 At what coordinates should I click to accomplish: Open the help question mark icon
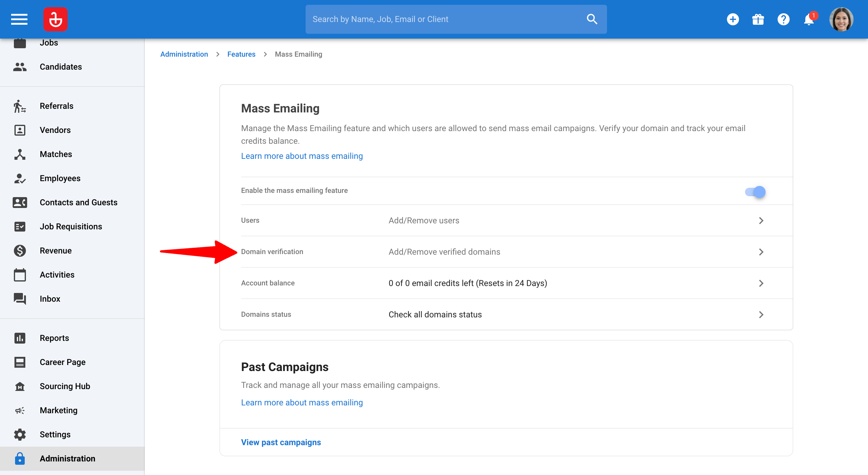click(x=783, y=19)
